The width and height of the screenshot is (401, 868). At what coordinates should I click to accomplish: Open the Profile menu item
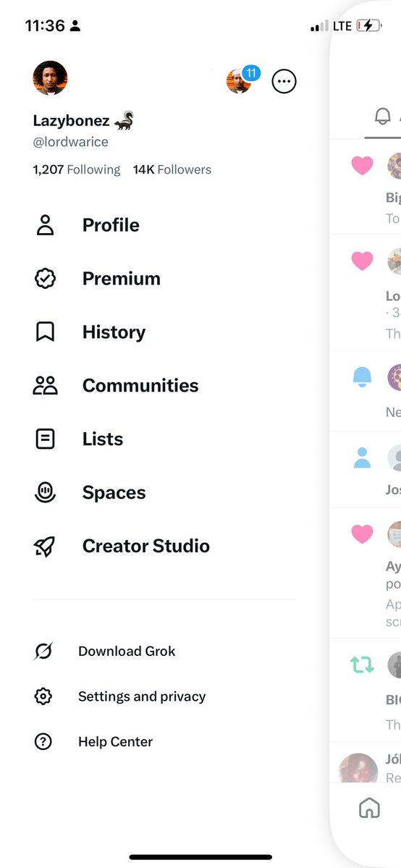(111, 224)
